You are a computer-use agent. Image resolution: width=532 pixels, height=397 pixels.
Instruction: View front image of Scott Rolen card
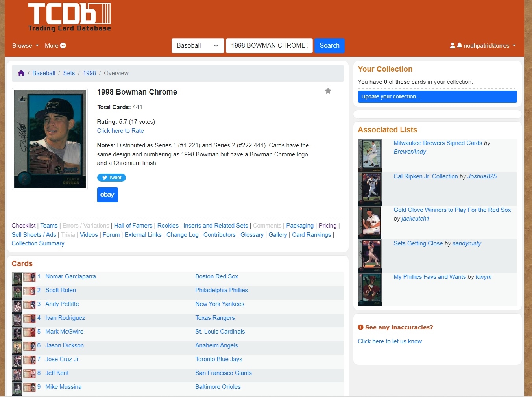(x=17, y=293)
